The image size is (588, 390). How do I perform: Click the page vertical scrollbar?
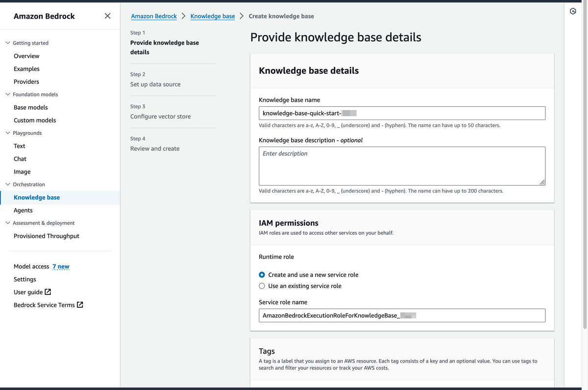click(584, 167)
